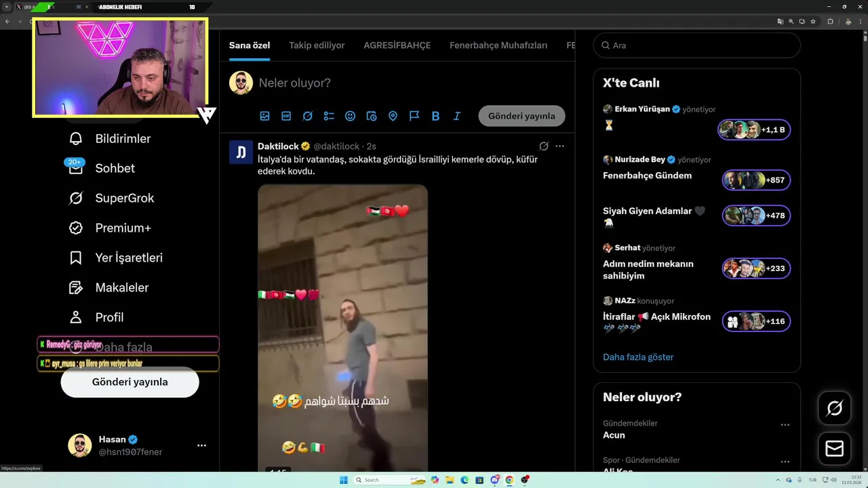Open Sohbet chat in the sidebar
Screen dimensions: 868x488
102,169
